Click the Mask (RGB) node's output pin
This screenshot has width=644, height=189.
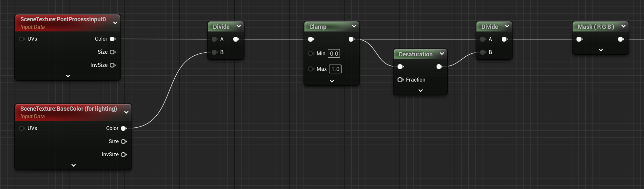pos(621,39)
